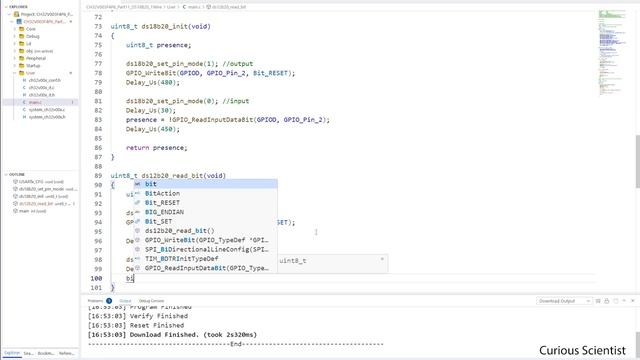Expand the Core folder

point(15,29)
